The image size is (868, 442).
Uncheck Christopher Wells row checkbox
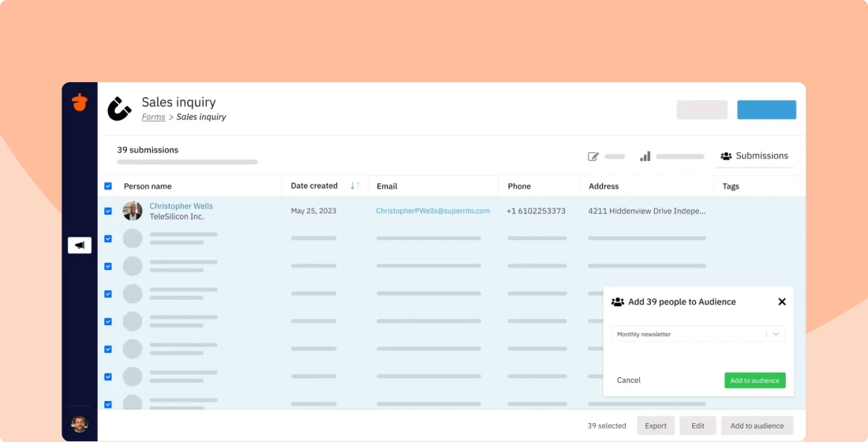[x=108, y=211]
